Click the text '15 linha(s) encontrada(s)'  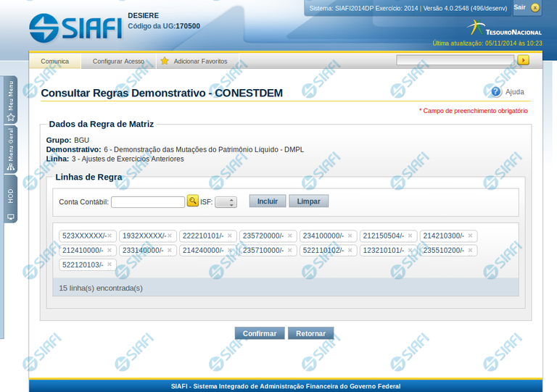(x=101, y=288)
